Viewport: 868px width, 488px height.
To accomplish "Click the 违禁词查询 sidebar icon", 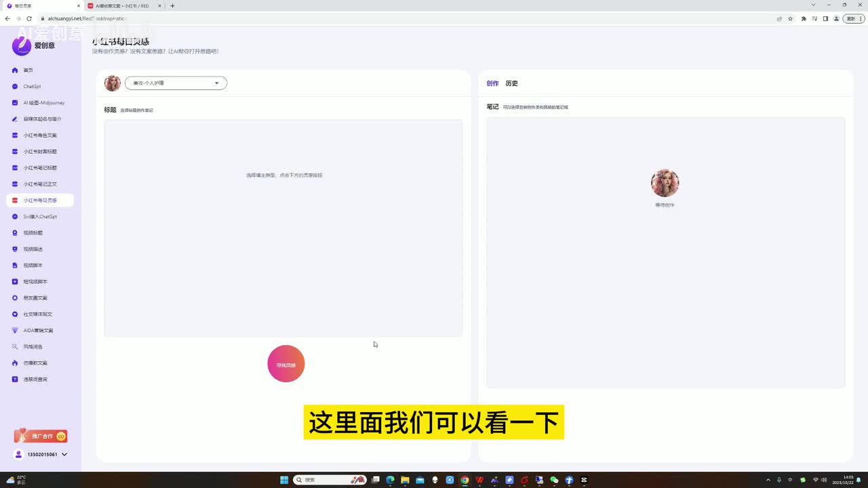I will click(15, 380).
